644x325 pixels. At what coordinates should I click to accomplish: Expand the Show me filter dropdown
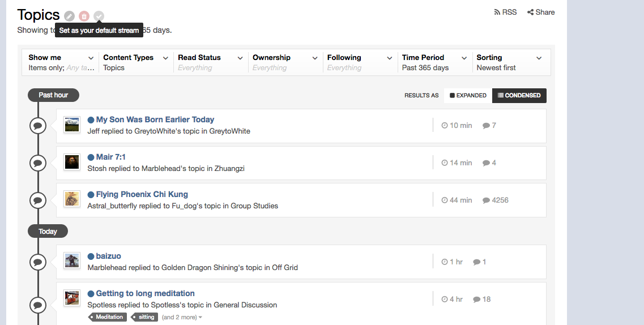61,62
